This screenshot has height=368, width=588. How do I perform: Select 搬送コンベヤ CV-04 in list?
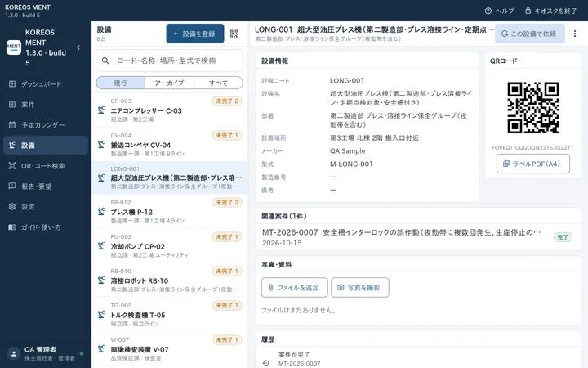[x=170, y=145]
